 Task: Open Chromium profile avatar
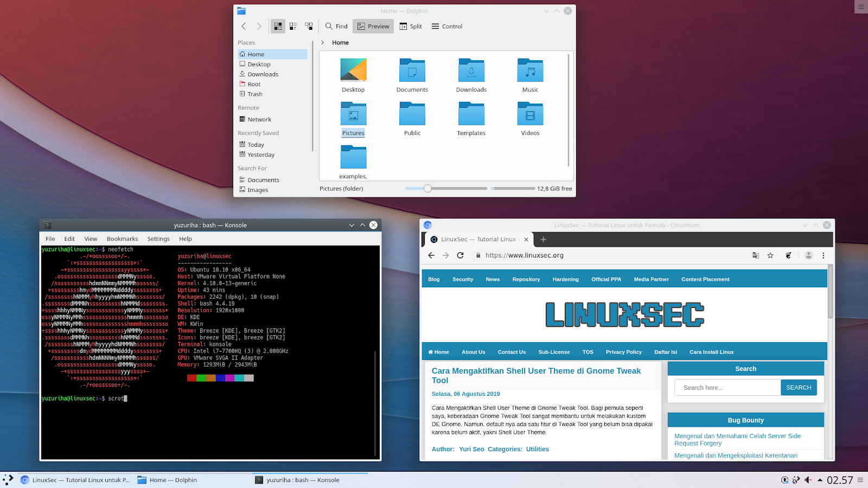[x=808, y=255]
